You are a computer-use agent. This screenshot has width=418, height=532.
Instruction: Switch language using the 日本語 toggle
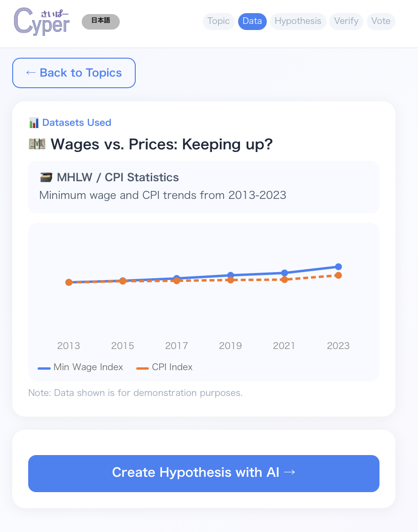(x=101, y=22)
